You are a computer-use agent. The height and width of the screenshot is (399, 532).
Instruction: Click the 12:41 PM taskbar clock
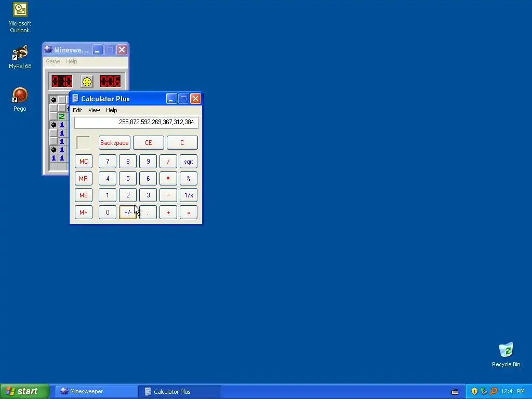[x=513, y=391]
